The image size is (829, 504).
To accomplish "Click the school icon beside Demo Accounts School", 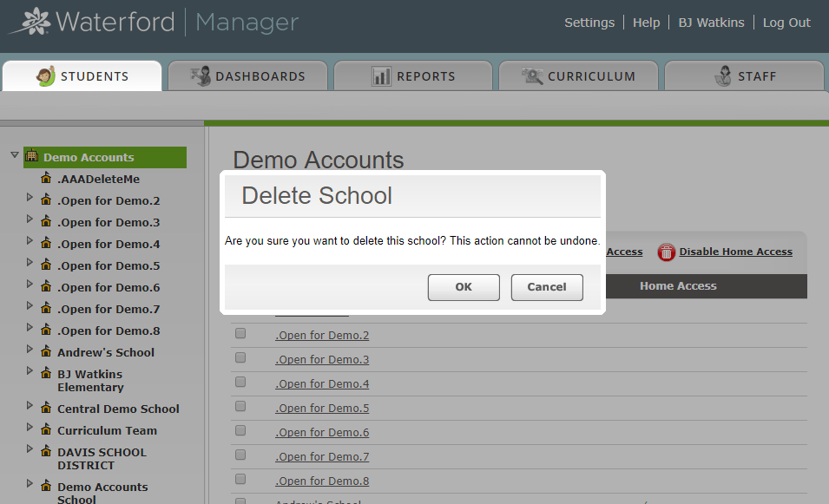I will pos(47,485).
